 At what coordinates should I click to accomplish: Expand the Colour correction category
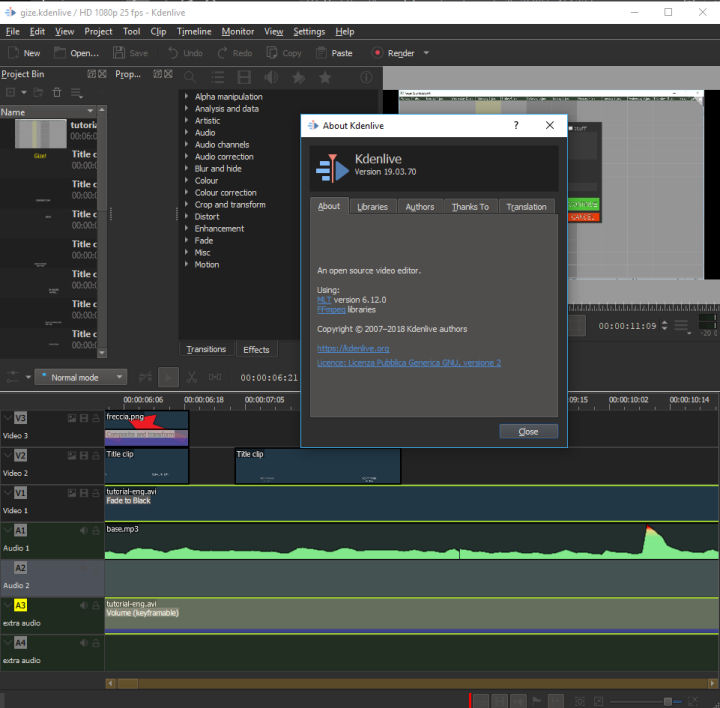(186, 192)
